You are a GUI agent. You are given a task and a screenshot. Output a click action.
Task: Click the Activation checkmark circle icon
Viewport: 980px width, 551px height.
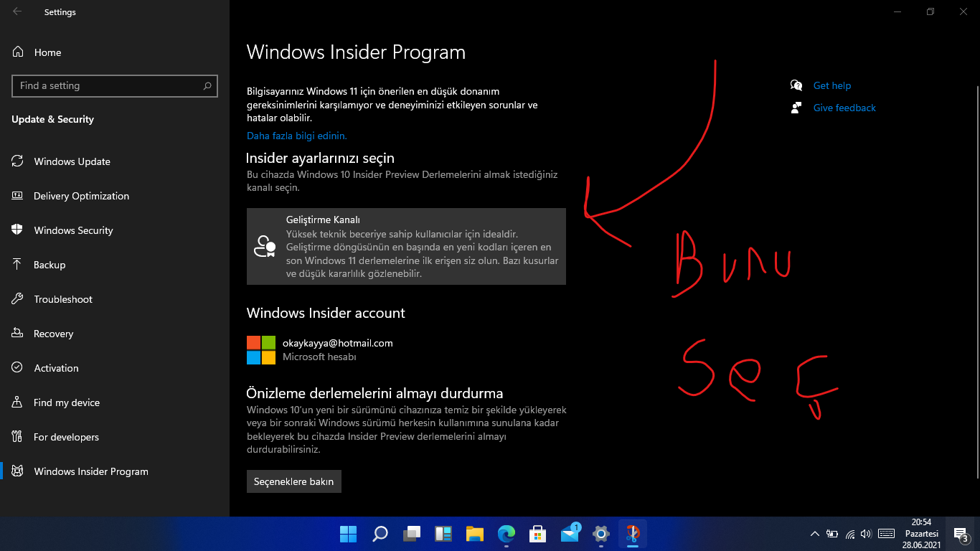pos(17,368)
